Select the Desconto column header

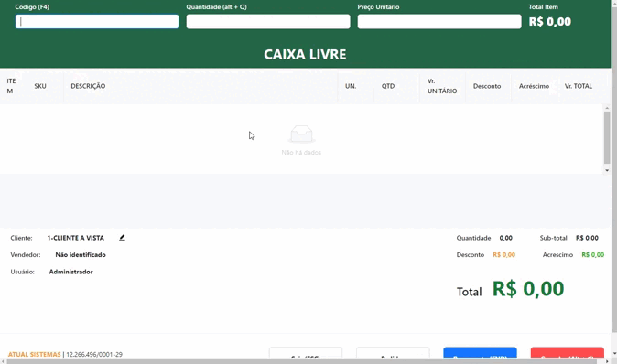(487, 86)
